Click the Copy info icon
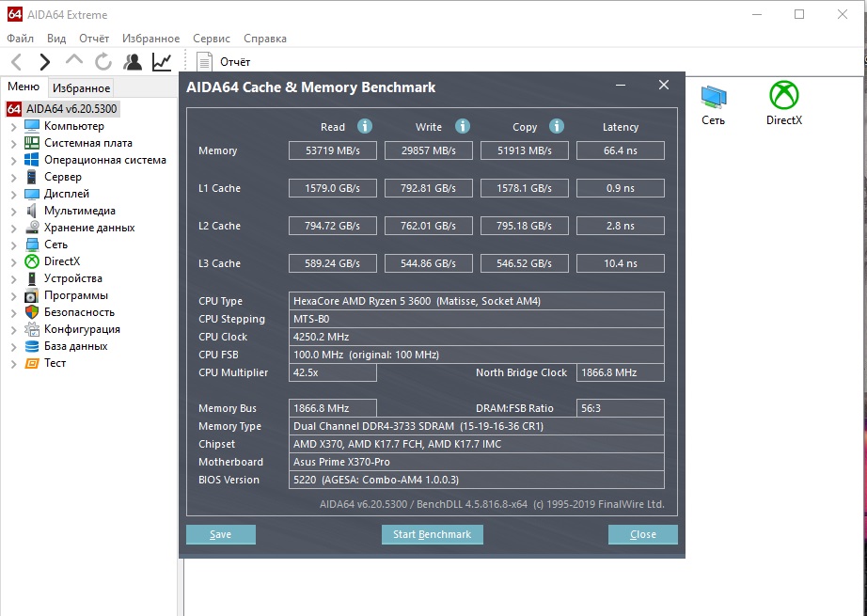This screenshot has width=867, height=616. (557, 127)
